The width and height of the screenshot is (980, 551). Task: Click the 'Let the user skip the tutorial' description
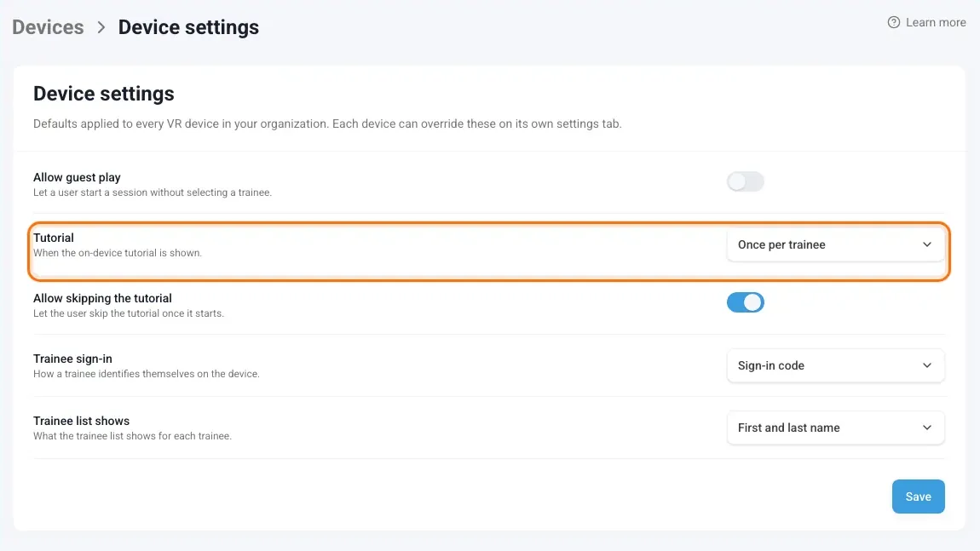[128, 313]
